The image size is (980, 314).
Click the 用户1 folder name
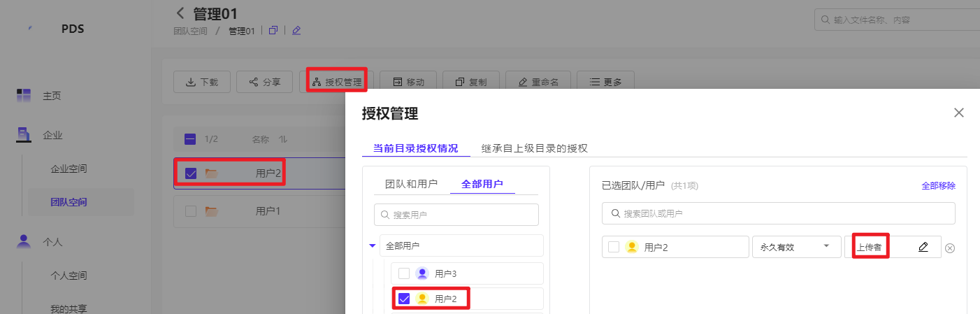pyautogui.click(x=268, y=210)
